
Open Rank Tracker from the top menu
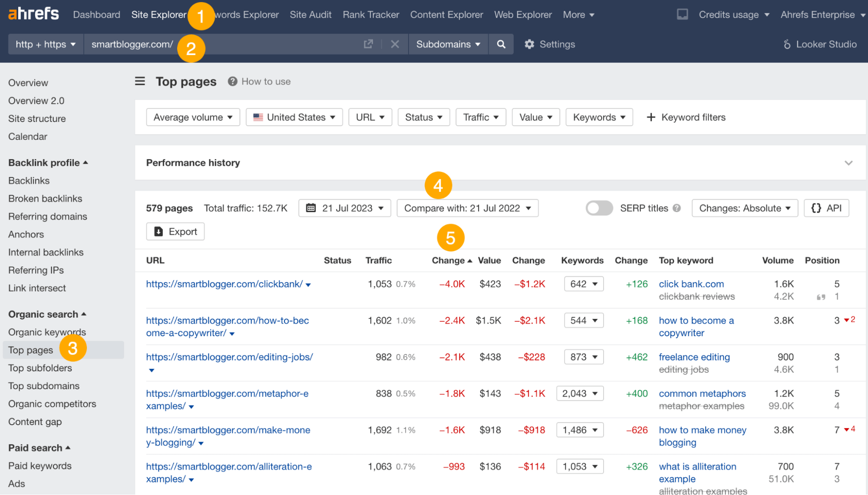pos(370,14)
